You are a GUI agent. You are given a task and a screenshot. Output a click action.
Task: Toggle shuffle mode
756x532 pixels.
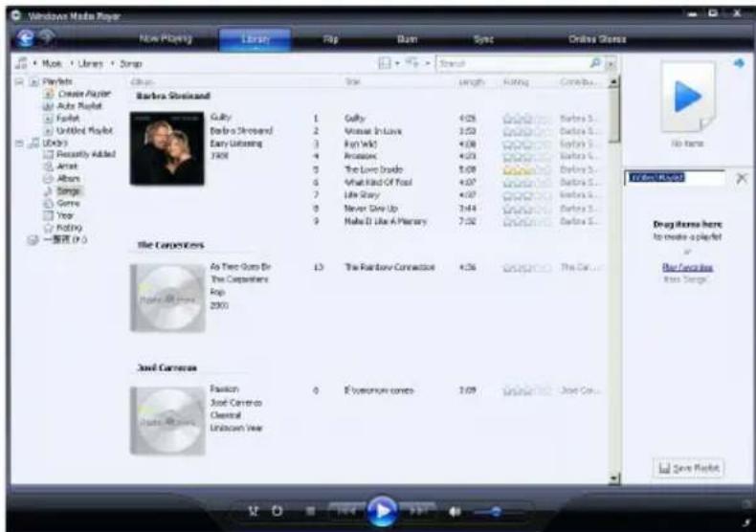(x=254, y=511)
